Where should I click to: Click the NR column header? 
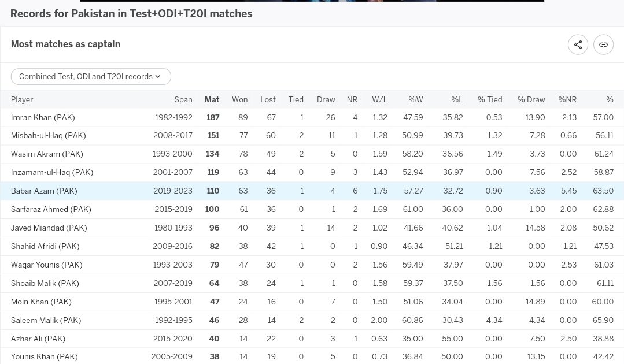352,100
